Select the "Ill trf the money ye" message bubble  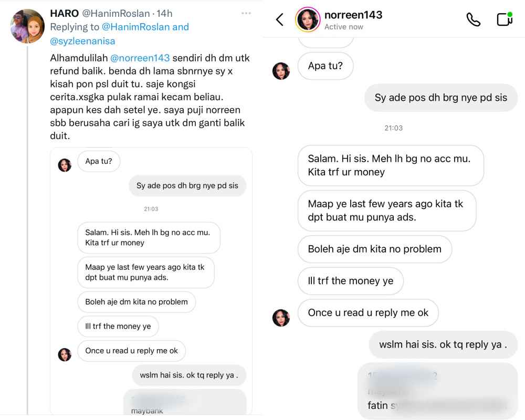click(x=350, y=281)
